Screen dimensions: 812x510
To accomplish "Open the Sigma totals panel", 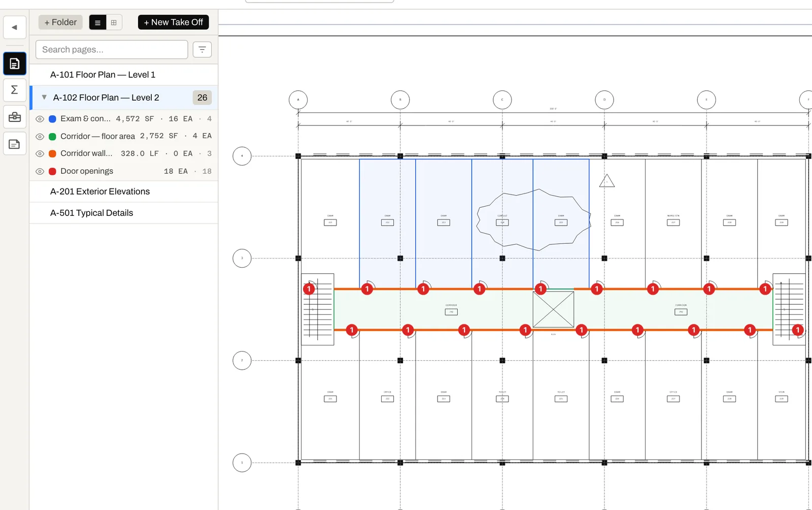I will [x=15, y=90].
